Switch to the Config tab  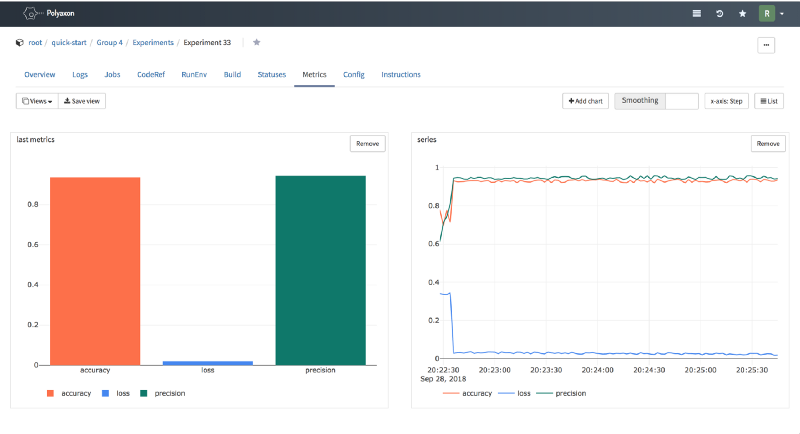coord(354,74)
